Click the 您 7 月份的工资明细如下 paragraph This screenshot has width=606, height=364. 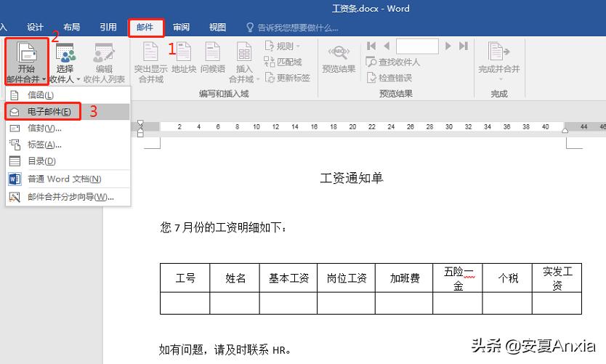[223, 227]
